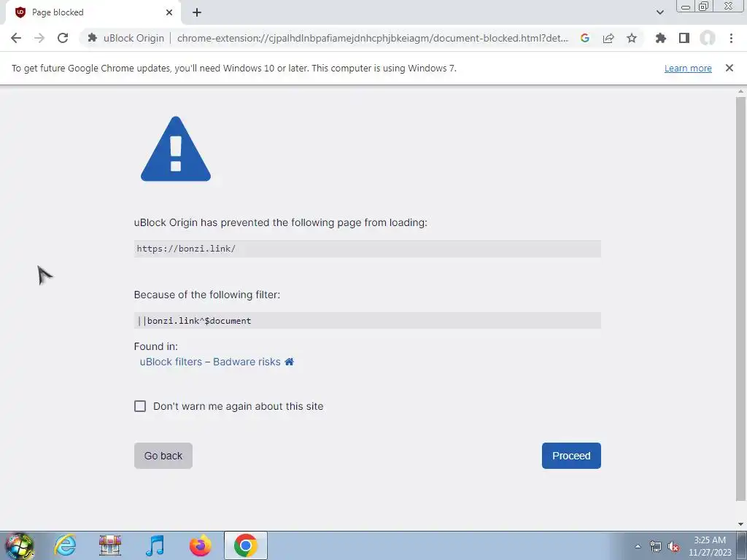Open the Windows Start menu

coord(19,545)
